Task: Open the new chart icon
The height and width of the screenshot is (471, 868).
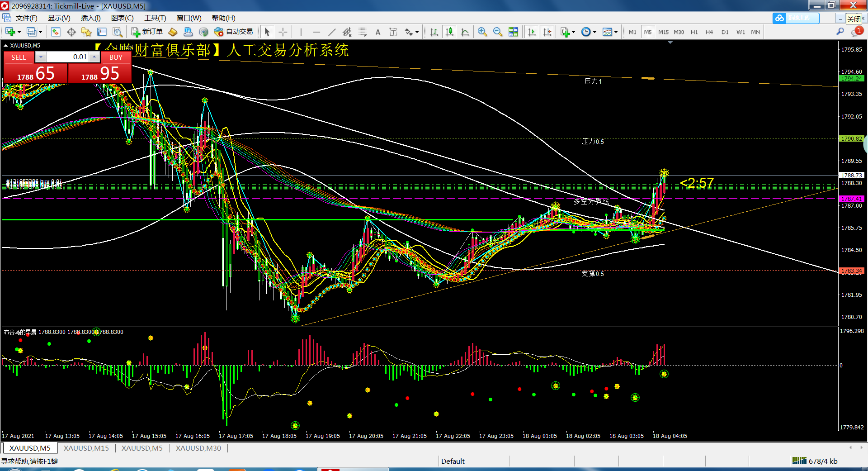Action: tap(10, 32)
